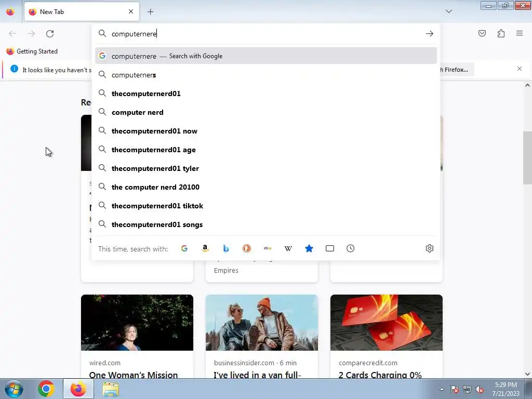Select suggestion 'the computer nerd 20100'
The image size is (532, 399).
tap(266, 187)
